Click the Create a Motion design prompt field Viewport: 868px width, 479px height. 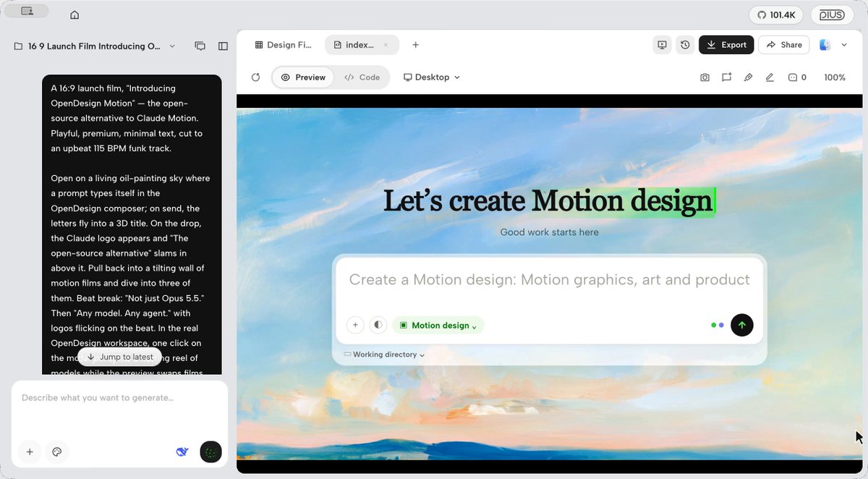[x=550, y=280]
